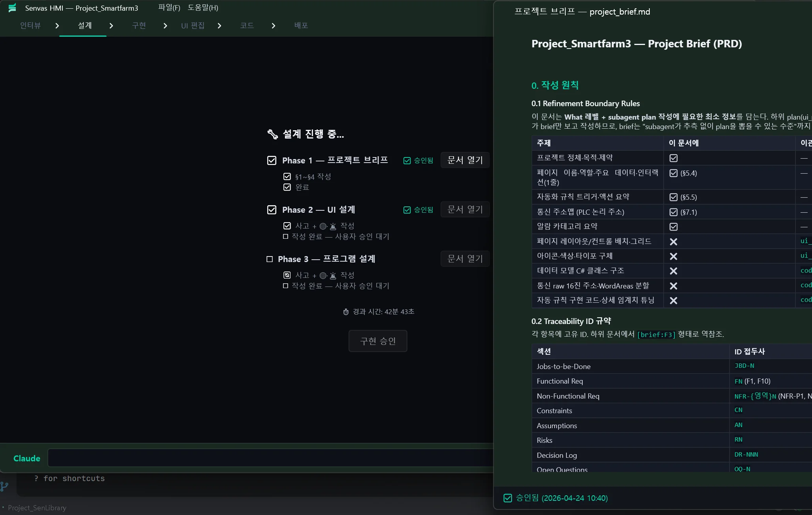Check the Phase 3 프로그램 설계 checkbox
812x515 pixels.
[x=270, y=259]
